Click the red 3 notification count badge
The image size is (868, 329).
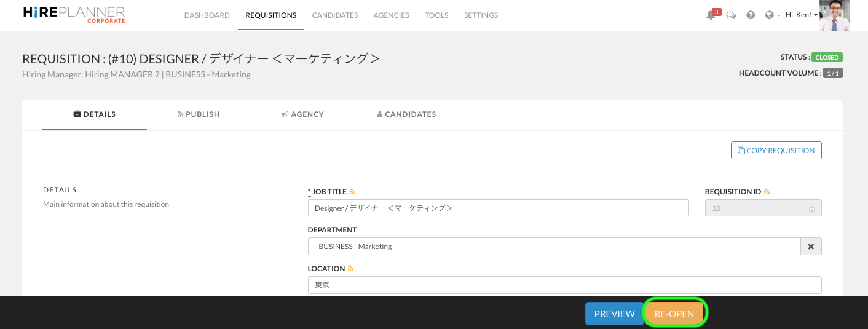(717, 12)
